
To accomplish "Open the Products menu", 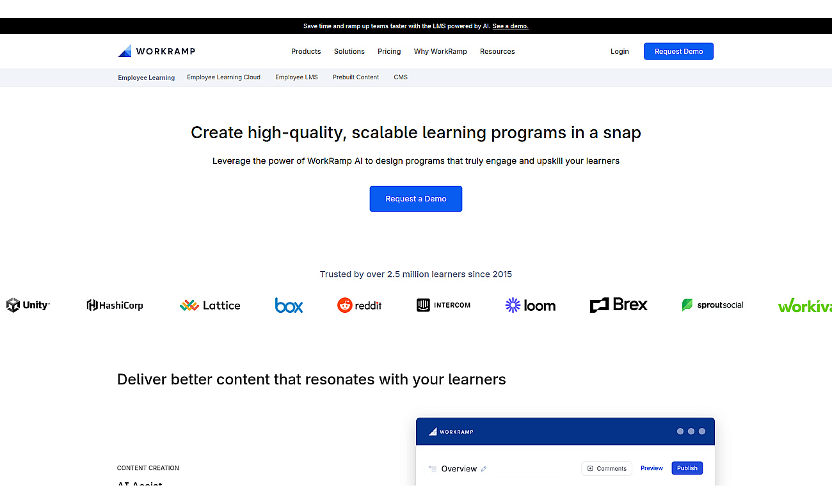I will coord(306,51).
